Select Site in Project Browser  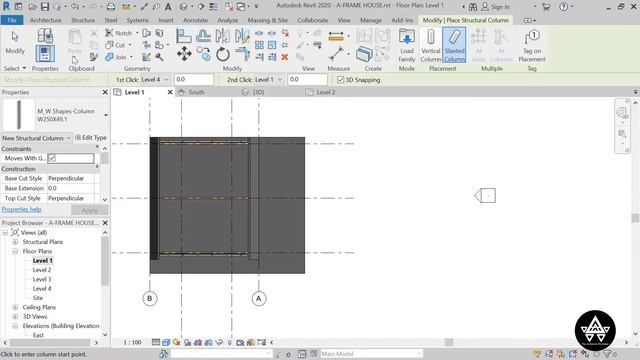pyautogui.click(x=38, y=298)
